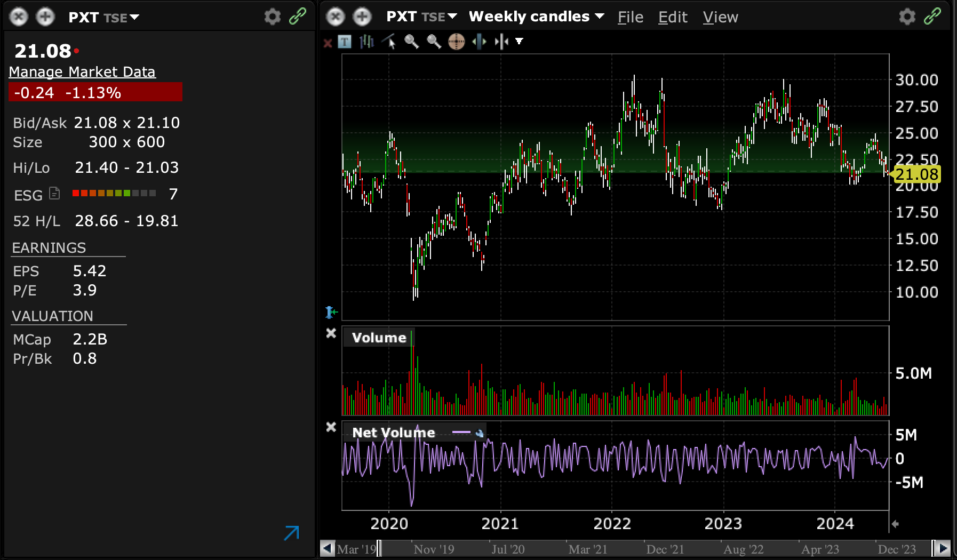Click the 30.00 label on price axis
This screenshot has width=957, height=560.
[x=916, y=80]
